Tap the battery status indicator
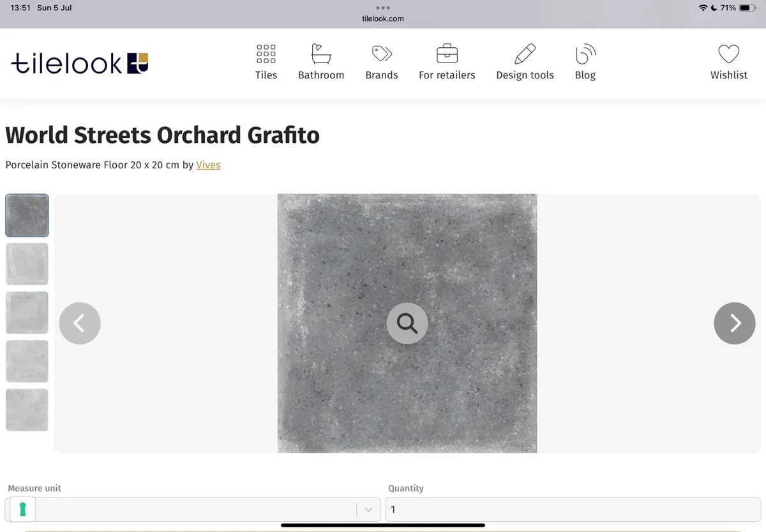This screenshot has height=532, width=766. [747, 8]
